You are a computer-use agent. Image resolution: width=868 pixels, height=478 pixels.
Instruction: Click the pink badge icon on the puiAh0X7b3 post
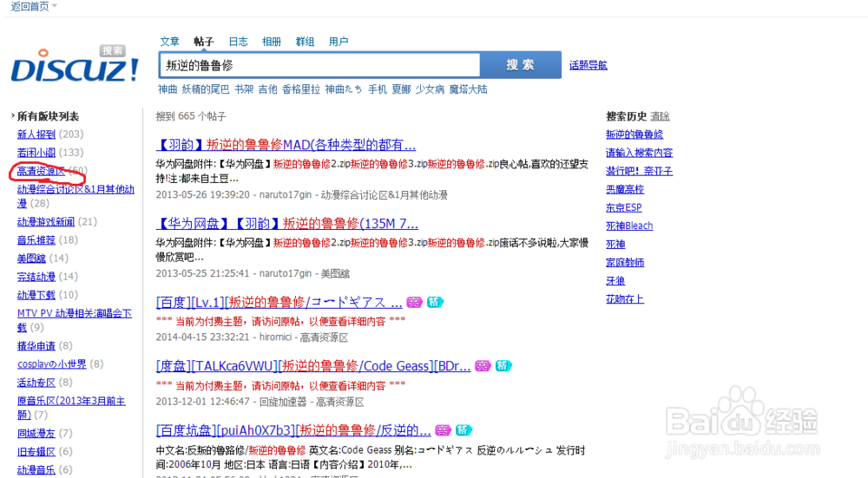(x=443, y=430)
